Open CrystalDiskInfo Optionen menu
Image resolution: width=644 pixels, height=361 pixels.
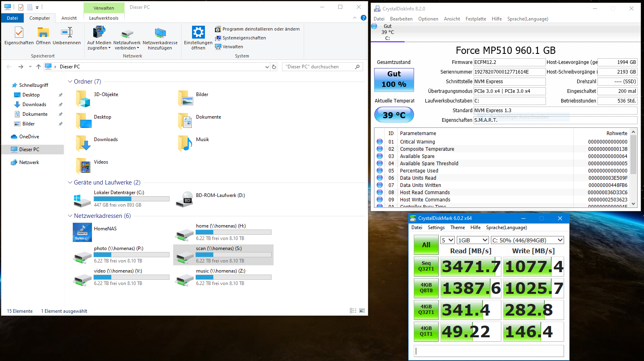428,19
